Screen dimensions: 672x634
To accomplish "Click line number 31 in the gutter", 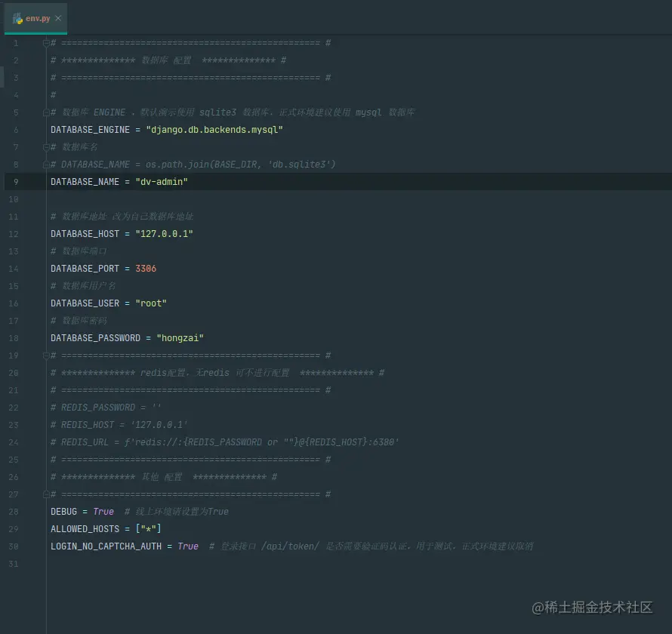I will (x=14, y=564).
